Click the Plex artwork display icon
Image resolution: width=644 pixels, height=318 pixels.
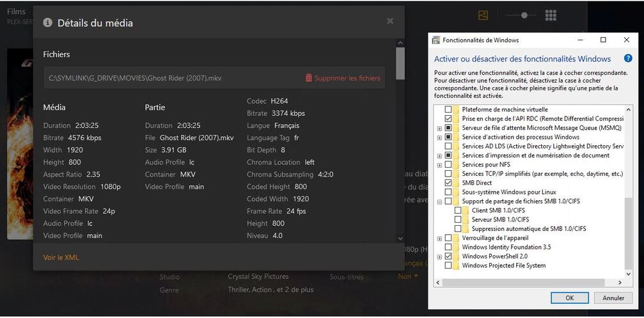pyautogui.click(x=483, y=15)
